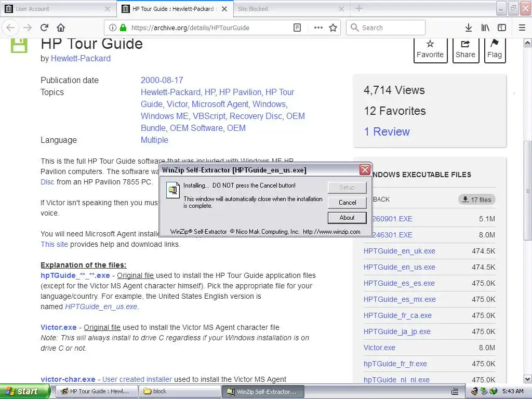Open the VBScript topic link
This screenshot has width=532, height=399.
click(x=209, y=116)
